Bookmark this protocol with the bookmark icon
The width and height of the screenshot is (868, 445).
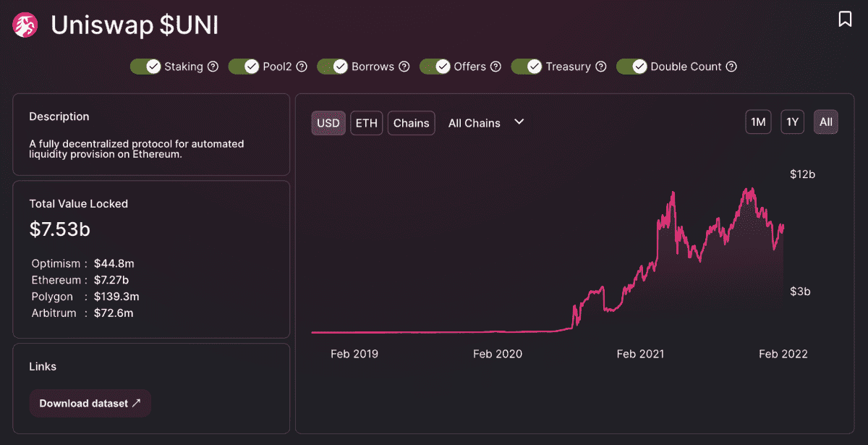[845, 19]
